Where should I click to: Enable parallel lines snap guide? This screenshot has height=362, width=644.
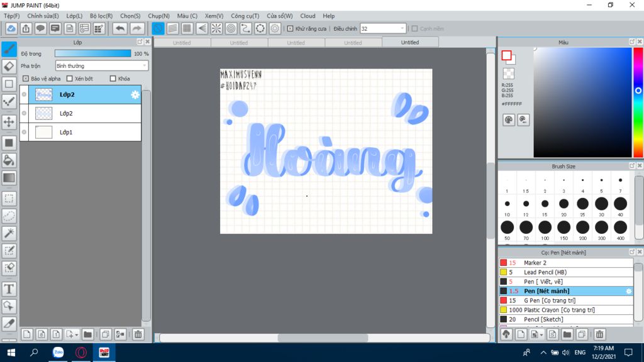click(x=172, y=28)
